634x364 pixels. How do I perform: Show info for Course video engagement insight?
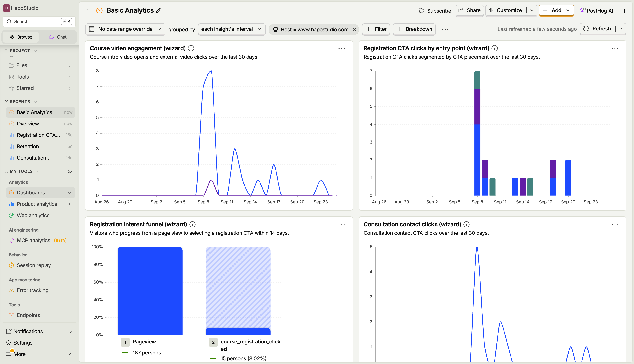coord(191,48)
